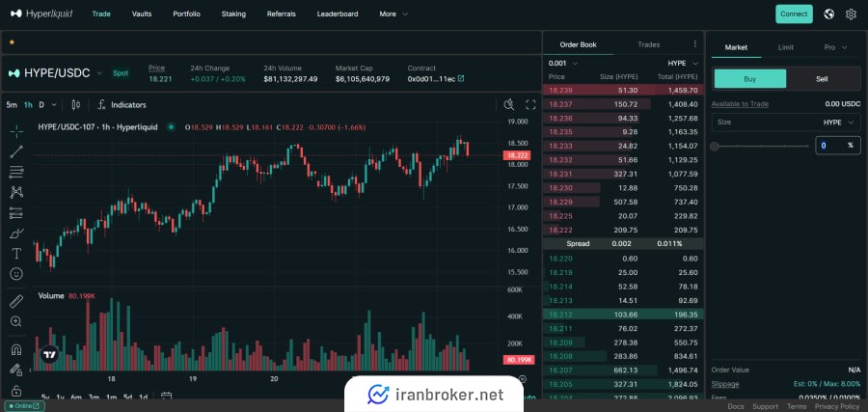Select the Buy side
This screenshot has width=868, height=412.
click(750, 78)
